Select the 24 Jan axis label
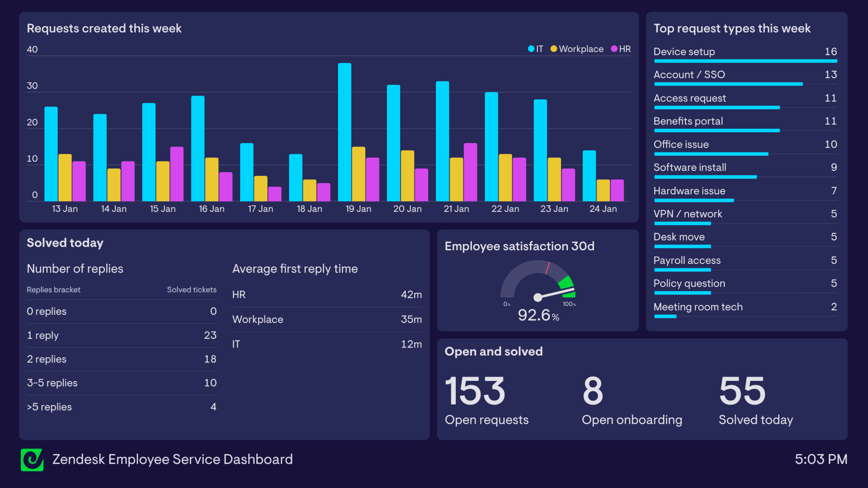868x488 pixels. tap(603, 209)
